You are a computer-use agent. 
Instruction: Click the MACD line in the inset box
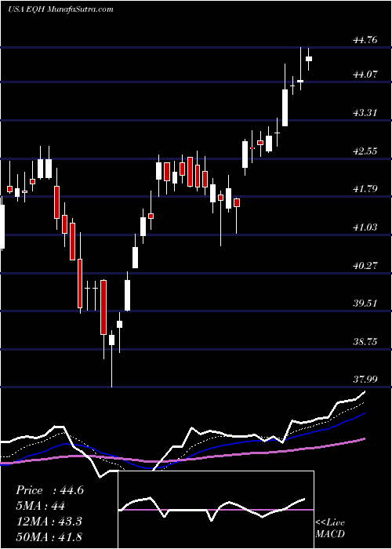212,508
